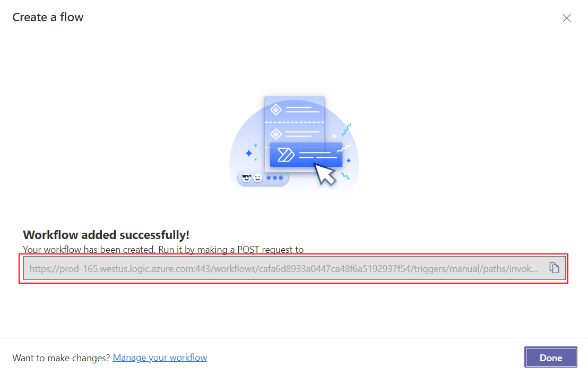Click the Want to make changes text

pos(61,358)
